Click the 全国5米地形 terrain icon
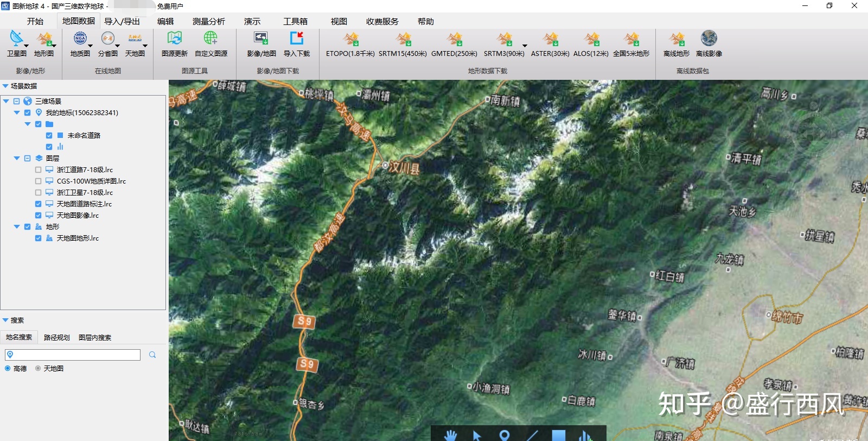868x441 pixels. tap(631, 39)
